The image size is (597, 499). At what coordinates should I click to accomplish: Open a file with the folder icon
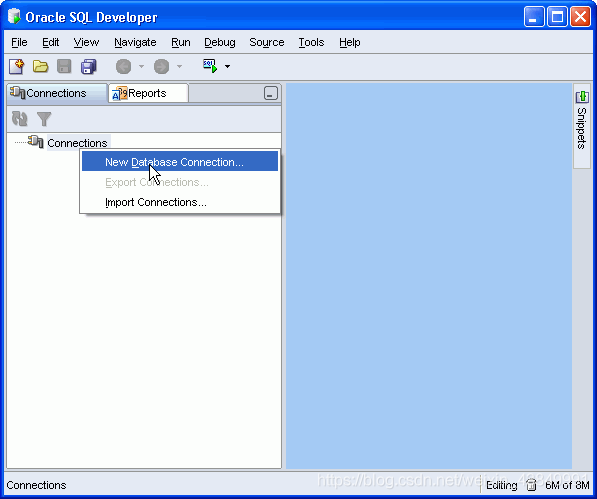[40, 67]
